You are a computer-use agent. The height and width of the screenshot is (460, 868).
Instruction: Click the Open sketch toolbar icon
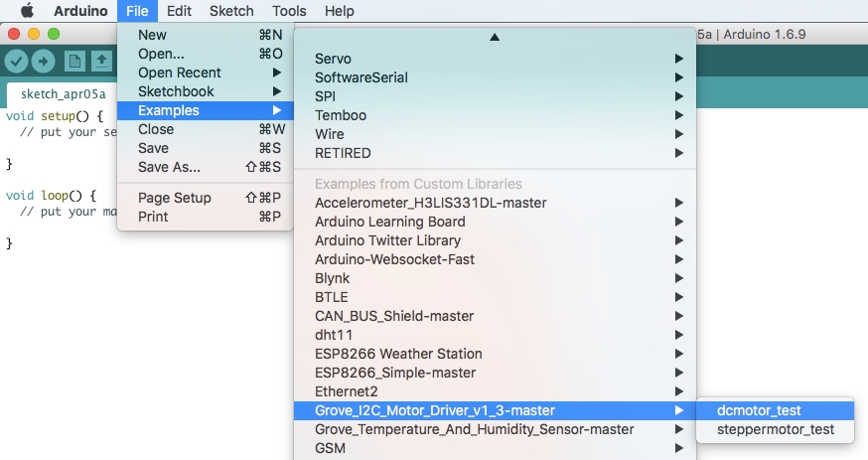101,62
